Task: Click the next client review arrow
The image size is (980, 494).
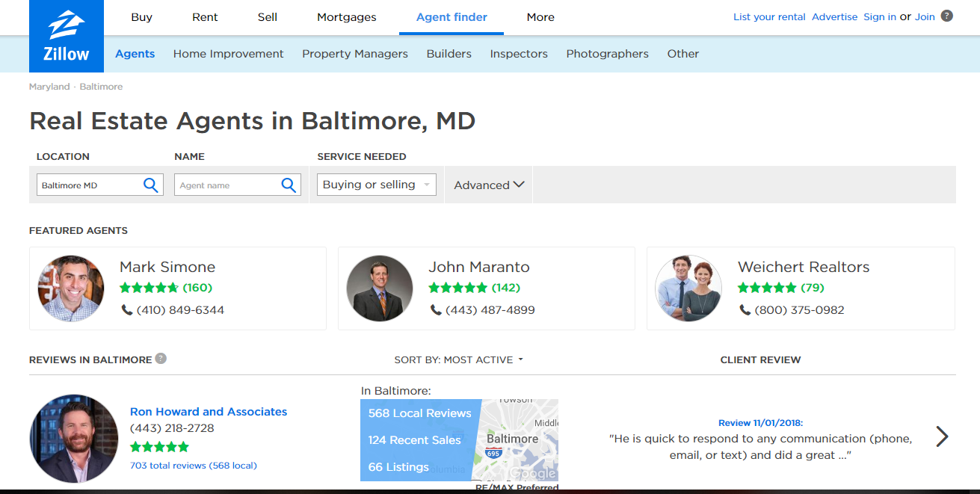Action: click(942, 436)
